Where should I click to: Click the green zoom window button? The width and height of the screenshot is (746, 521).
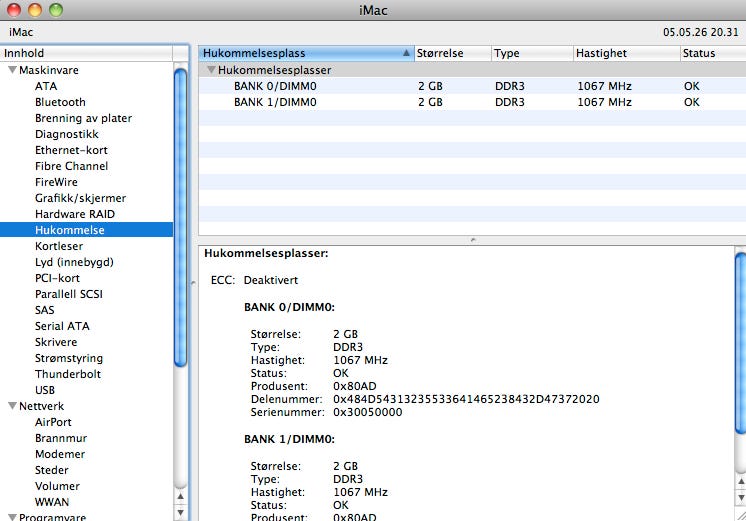[56, 10]
